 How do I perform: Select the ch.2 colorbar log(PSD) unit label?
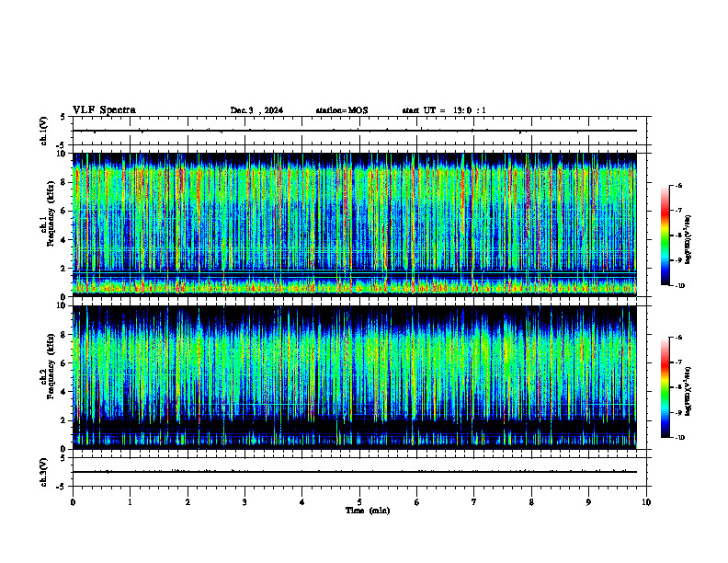688,392
